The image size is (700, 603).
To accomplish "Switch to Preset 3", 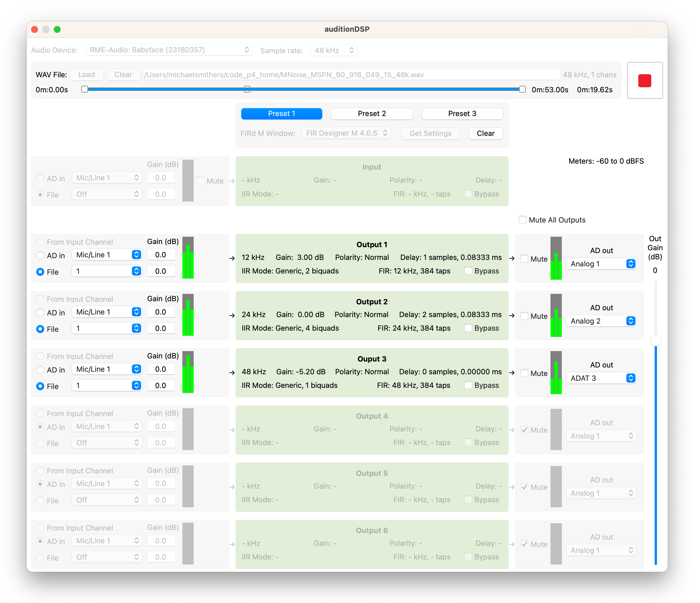I will point(462,114).
